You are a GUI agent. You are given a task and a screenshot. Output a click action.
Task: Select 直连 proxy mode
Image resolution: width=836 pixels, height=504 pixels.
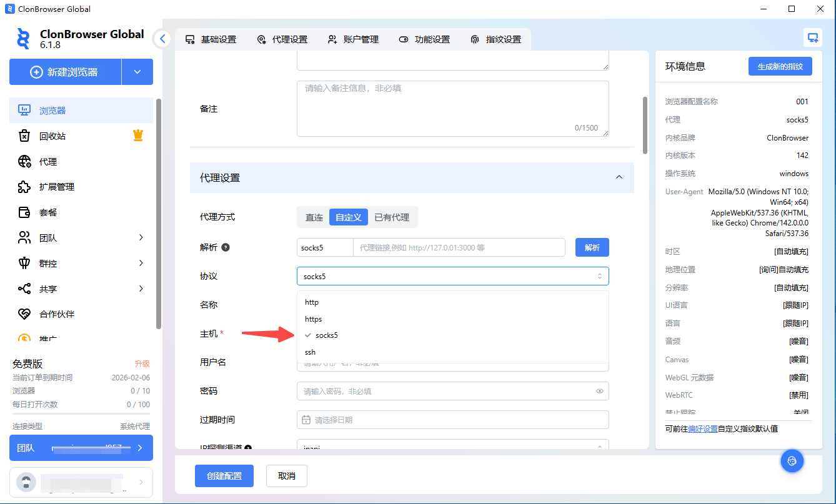[x=314, y=217]
